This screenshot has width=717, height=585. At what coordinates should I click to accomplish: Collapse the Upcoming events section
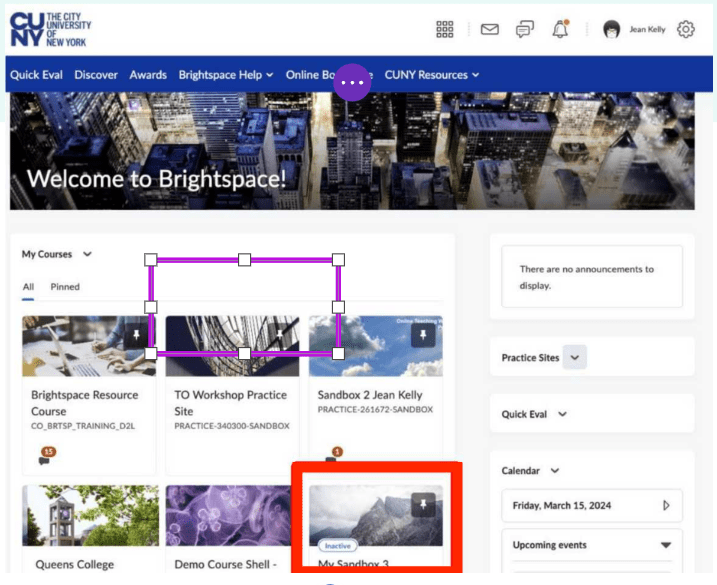[666, 545]
